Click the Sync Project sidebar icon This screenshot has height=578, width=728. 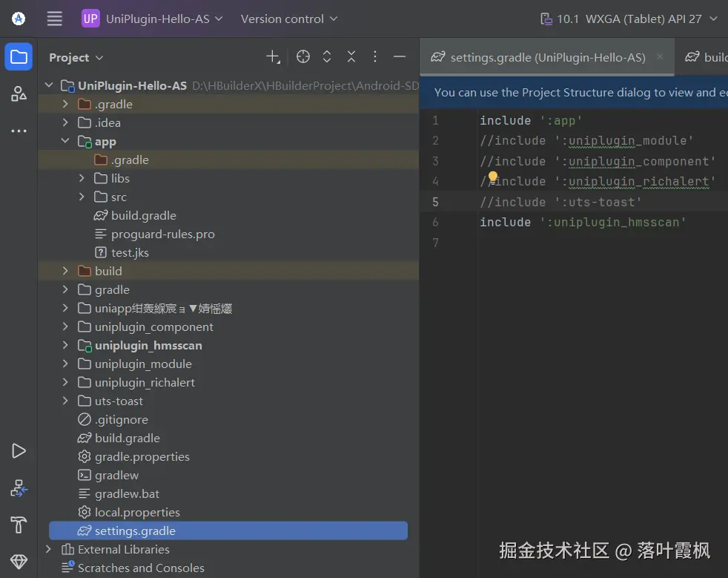tap(19, 487)
